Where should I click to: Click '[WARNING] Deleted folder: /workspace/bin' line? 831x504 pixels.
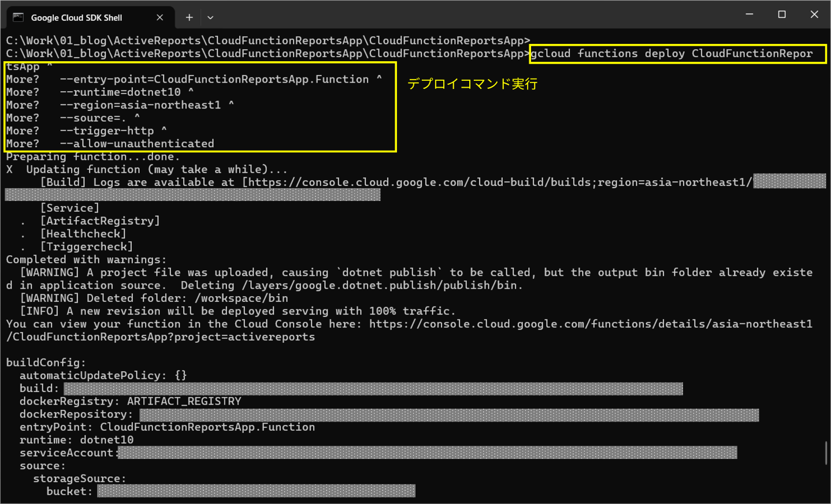pyautogui.click(x=154, y=298)
